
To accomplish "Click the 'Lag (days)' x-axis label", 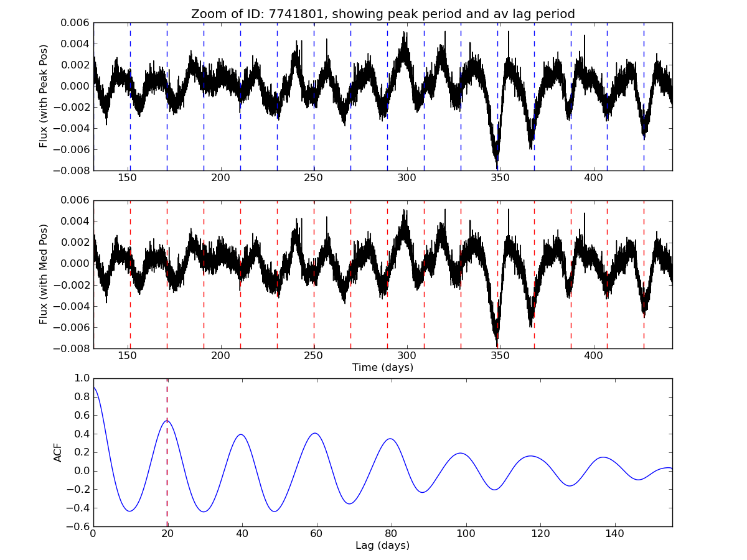I will pyautogui.click(x=382, y=546).
